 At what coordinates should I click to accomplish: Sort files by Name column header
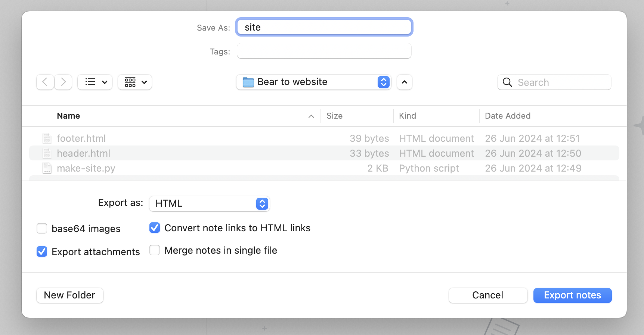[68, 116]
